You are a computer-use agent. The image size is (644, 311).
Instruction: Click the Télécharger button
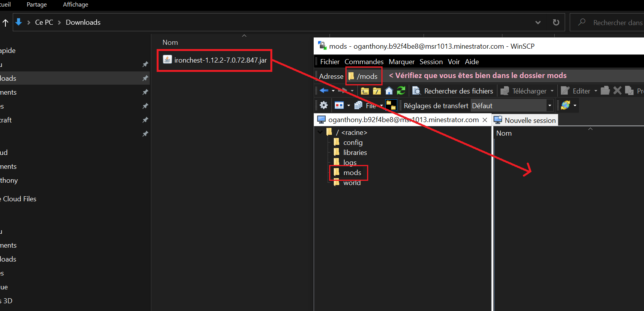[527, 91]
